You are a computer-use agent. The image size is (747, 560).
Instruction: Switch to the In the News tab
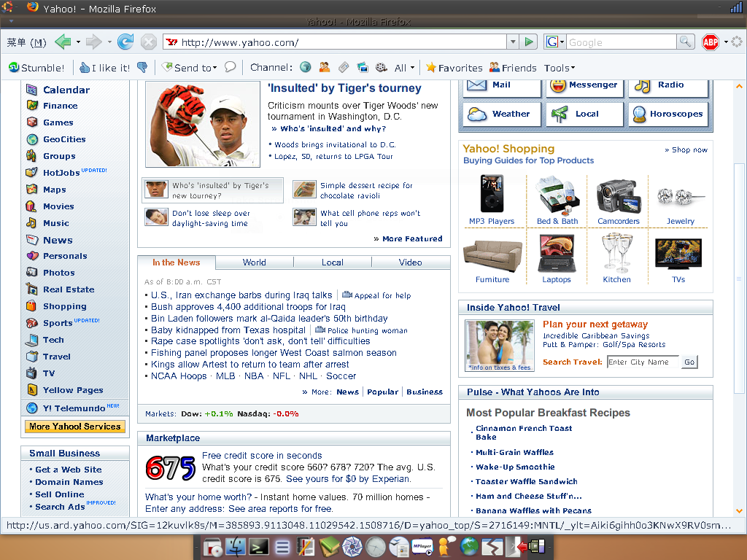pyautogui.click(x=177, y=262)
